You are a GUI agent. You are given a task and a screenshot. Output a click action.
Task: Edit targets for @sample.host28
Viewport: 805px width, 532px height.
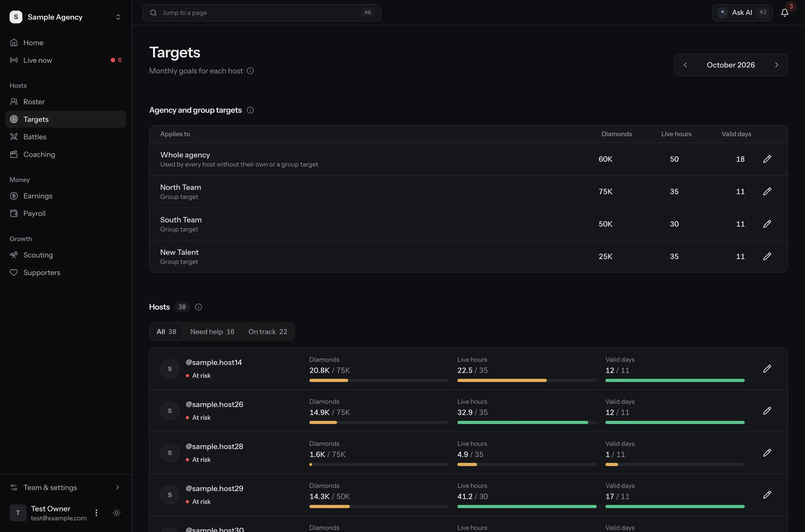click(x=767, y=453)
